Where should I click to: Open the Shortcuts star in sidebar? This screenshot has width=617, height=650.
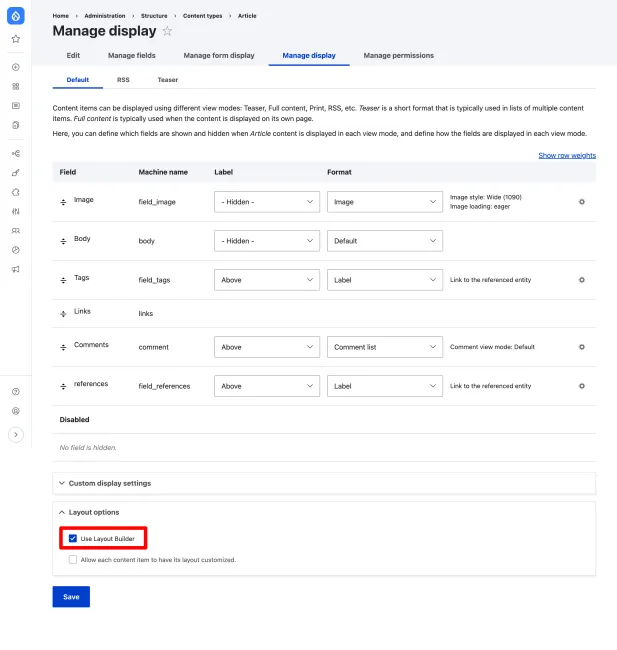15,39
